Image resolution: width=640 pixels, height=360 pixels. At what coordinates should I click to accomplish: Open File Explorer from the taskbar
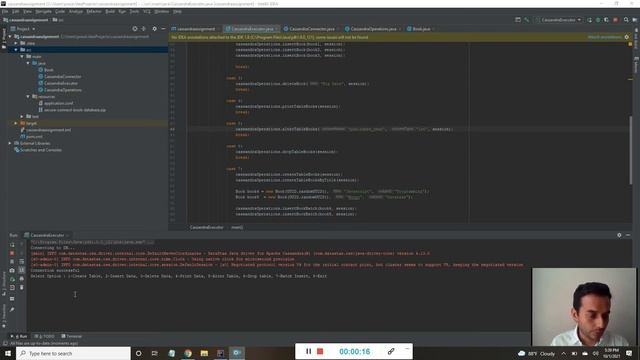point(204,353)
